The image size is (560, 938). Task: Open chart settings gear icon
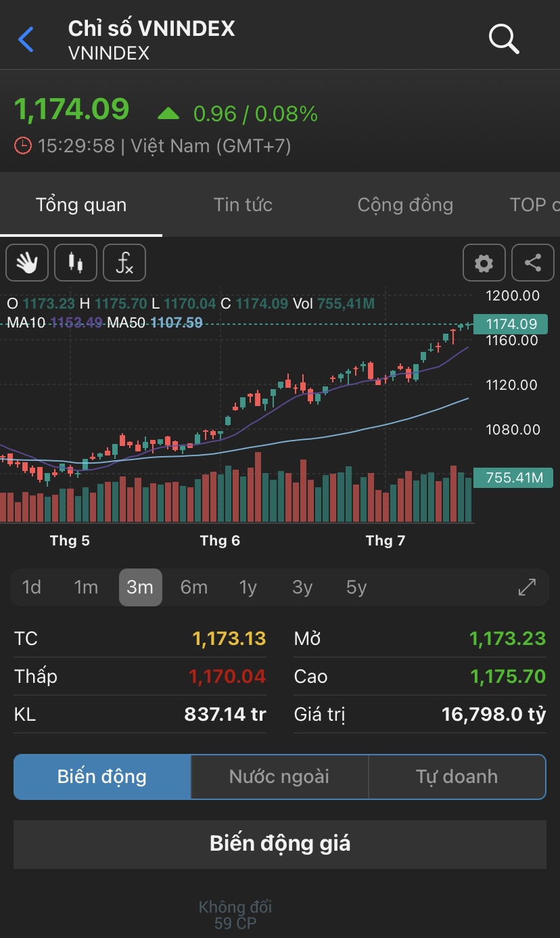click(x=484, y=263)
